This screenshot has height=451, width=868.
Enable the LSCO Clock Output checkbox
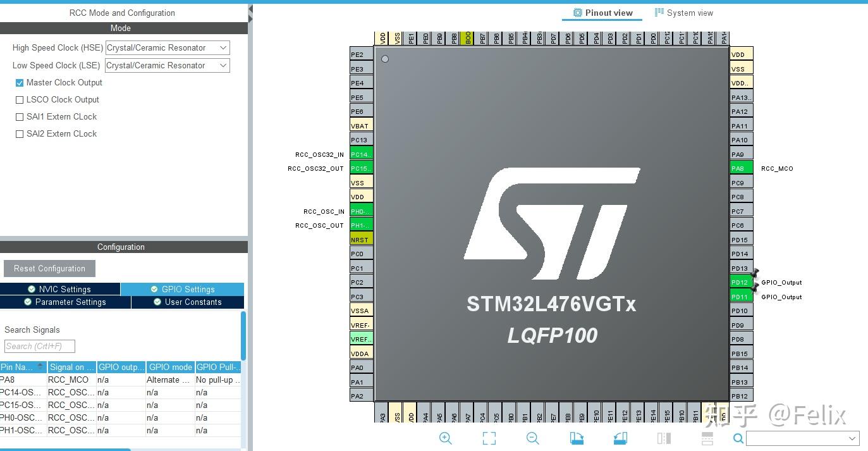[20, 99]
